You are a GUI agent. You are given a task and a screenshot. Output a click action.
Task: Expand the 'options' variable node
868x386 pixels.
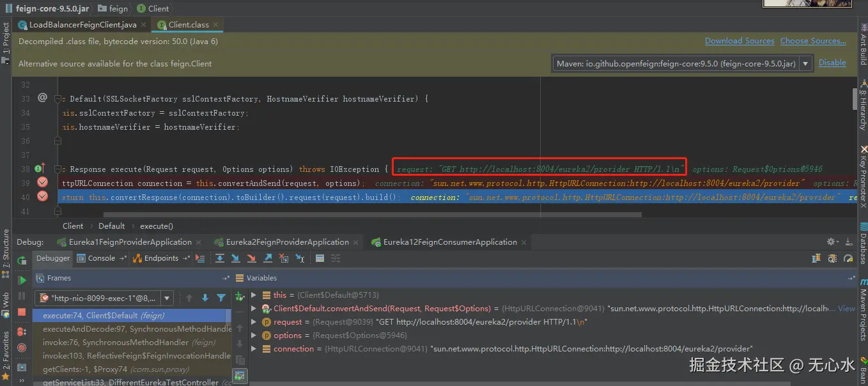254,336
